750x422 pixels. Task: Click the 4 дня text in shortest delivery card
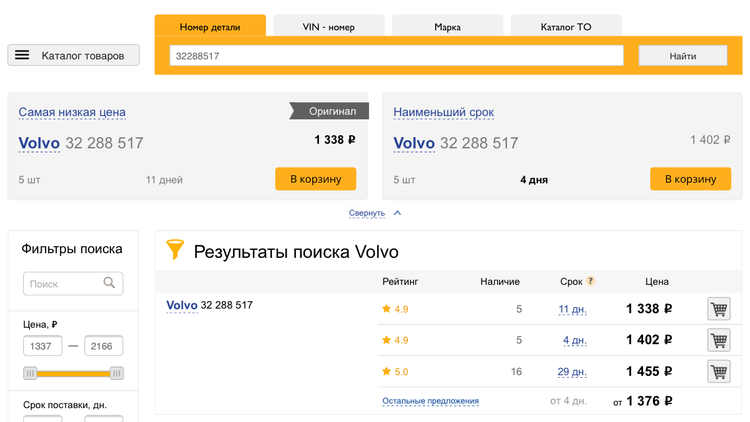534,180
